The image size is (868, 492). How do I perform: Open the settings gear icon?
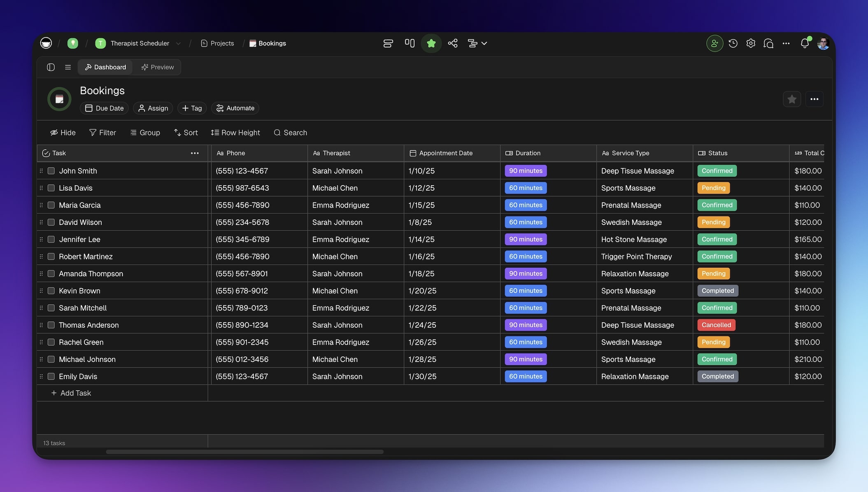[x=751, y=43]
